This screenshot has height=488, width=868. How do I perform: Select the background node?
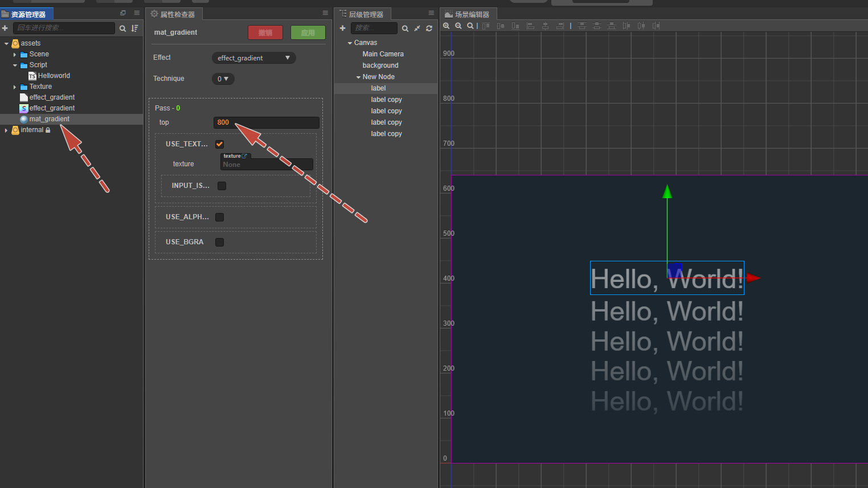tap(380, 65)
